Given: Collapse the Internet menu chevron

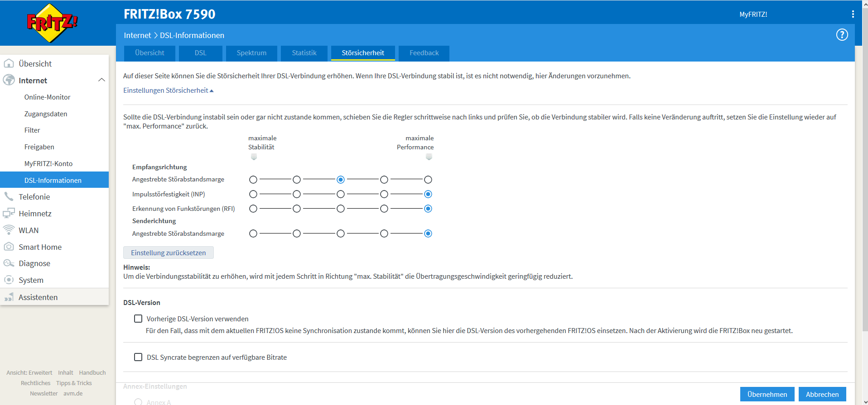Looking at the screenshot, I should (101, 80).
